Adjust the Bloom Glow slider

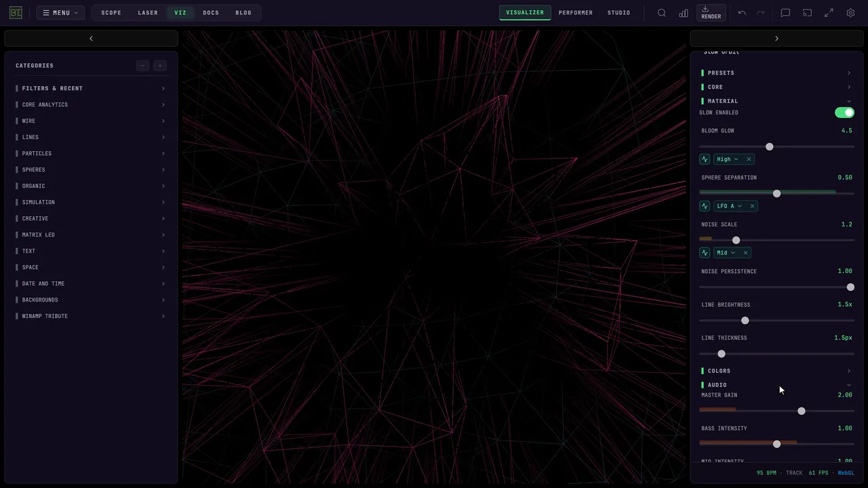point(776,146)
